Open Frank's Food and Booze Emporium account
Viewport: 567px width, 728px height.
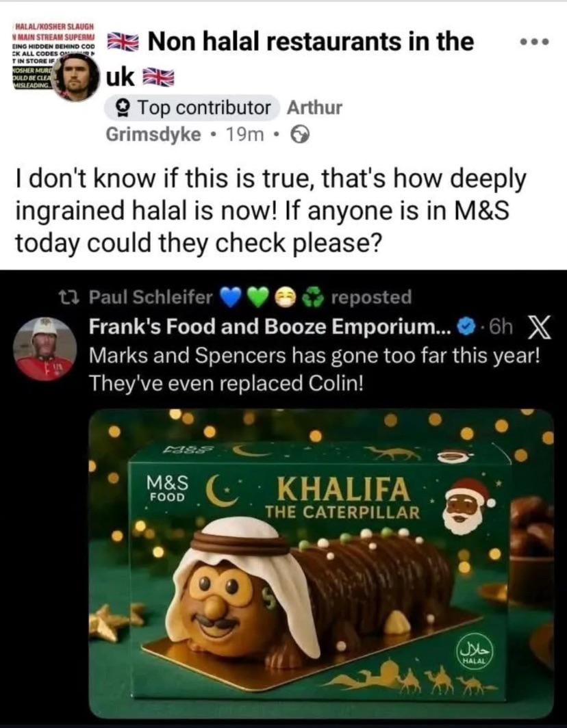point(270,328)
